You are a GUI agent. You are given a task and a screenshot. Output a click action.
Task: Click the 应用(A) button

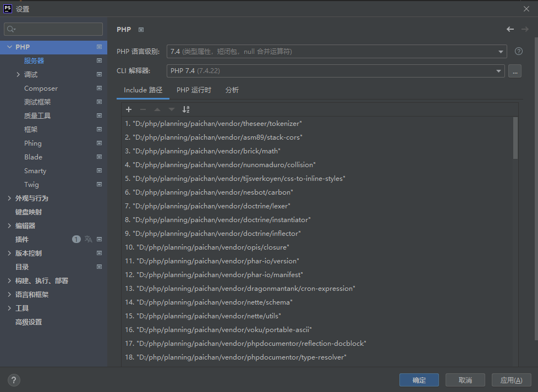(511, 380)
